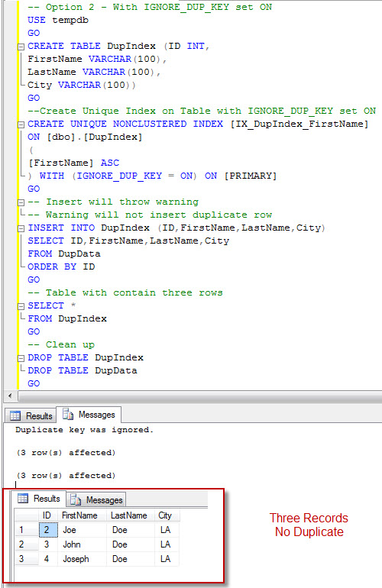Select the ID cell containing 3

(x=48, y=544)
